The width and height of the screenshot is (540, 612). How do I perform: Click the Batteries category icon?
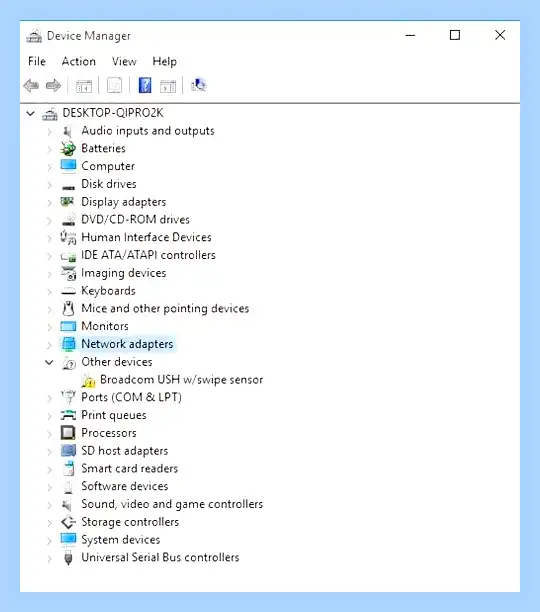[x=68, y=149]
